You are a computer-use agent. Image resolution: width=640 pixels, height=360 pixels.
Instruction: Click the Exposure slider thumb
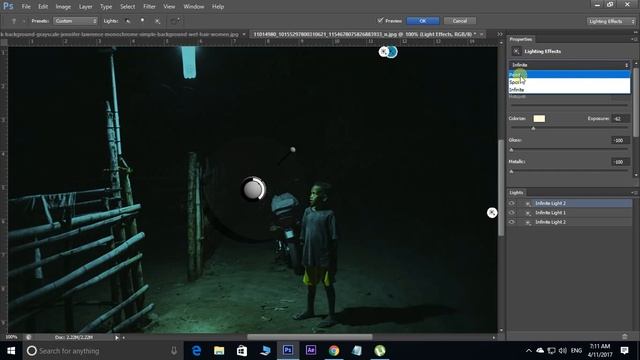[x=533, y=128]
